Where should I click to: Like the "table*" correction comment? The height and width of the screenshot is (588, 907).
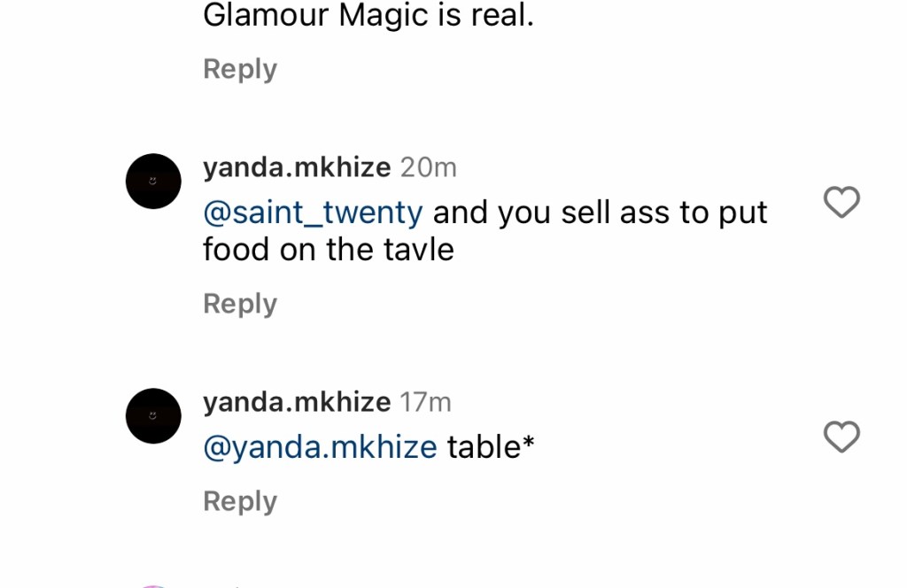pyautogui.click(x=841, y=437)
